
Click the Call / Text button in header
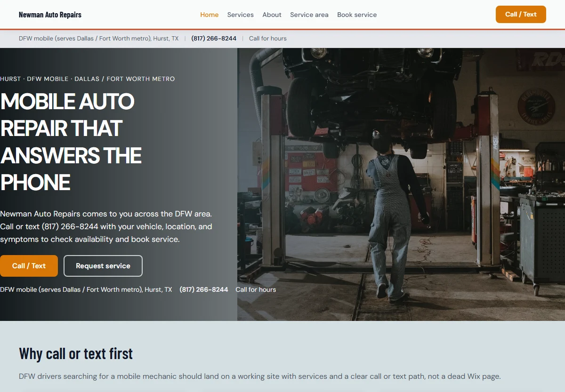click(521, 14)
